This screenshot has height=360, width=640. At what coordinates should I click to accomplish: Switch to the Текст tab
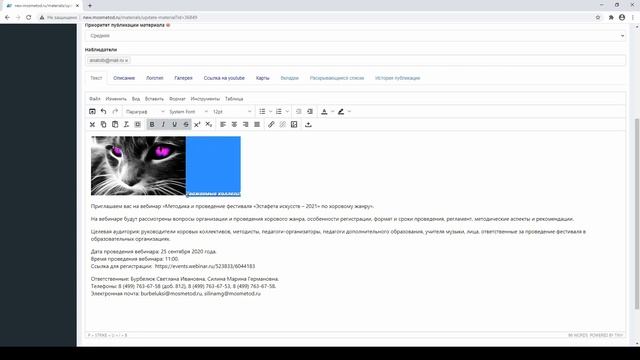point(96,78)
